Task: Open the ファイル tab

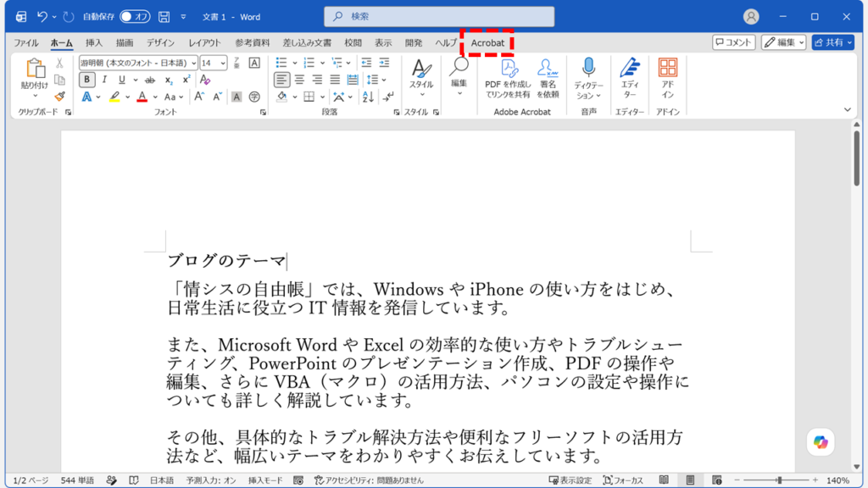Action: [x=26, y=42]
